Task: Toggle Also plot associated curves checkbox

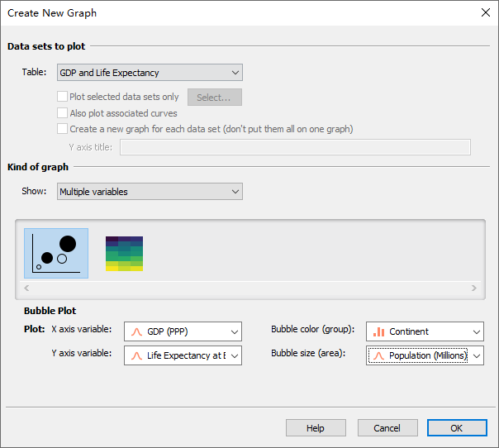Action: [63, 113]
